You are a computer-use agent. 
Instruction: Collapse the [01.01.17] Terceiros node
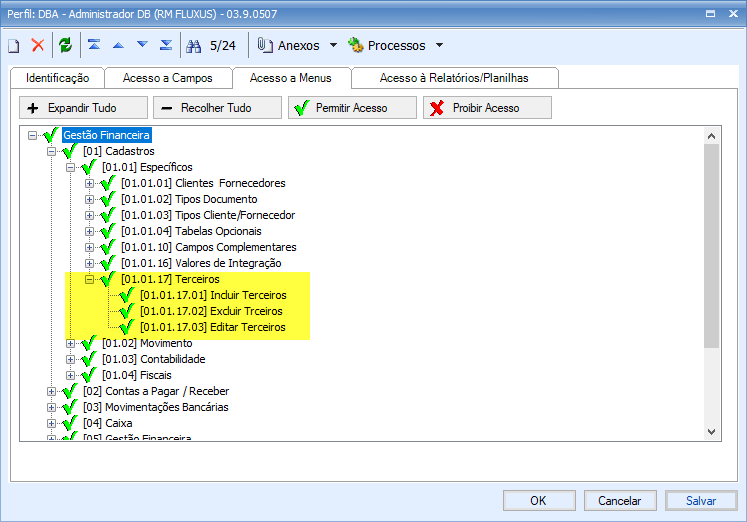89,280
